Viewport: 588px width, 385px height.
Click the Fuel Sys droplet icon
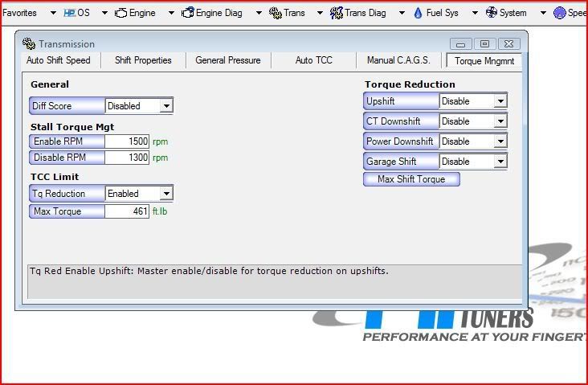(x=419, y=13)
